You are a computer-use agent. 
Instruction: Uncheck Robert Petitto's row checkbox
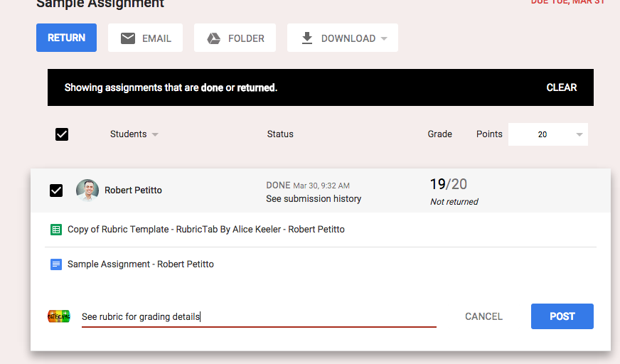click(56, 190)
